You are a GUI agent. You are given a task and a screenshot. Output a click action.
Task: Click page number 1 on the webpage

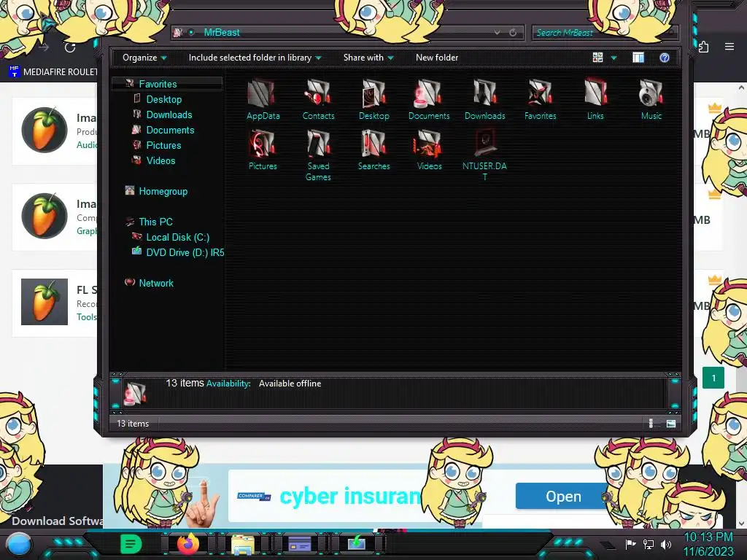(x=713, y=378)
